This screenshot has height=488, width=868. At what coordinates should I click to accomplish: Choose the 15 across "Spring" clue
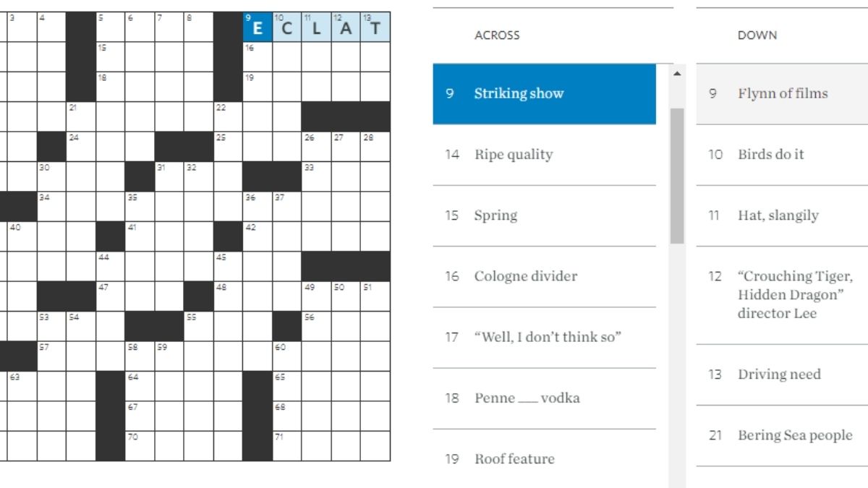coord(544,215)
